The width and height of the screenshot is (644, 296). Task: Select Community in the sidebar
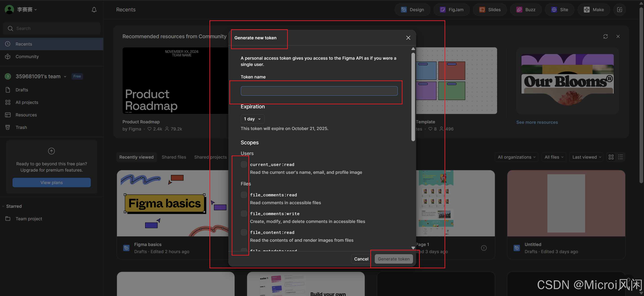27,57
